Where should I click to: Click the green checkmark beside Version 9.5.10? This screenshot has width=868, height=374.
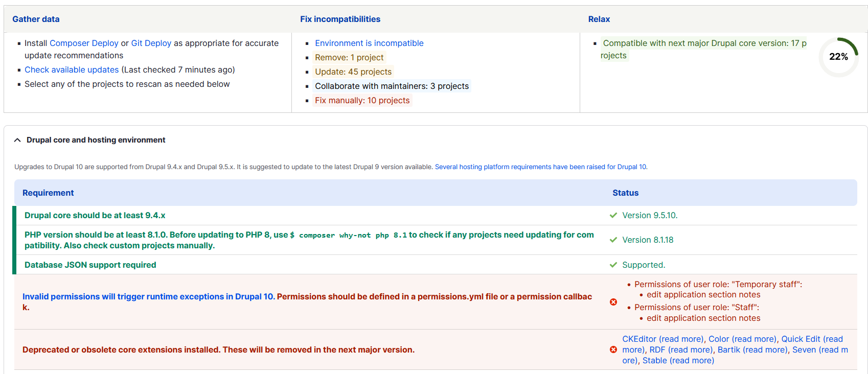[x=613, y=216]
